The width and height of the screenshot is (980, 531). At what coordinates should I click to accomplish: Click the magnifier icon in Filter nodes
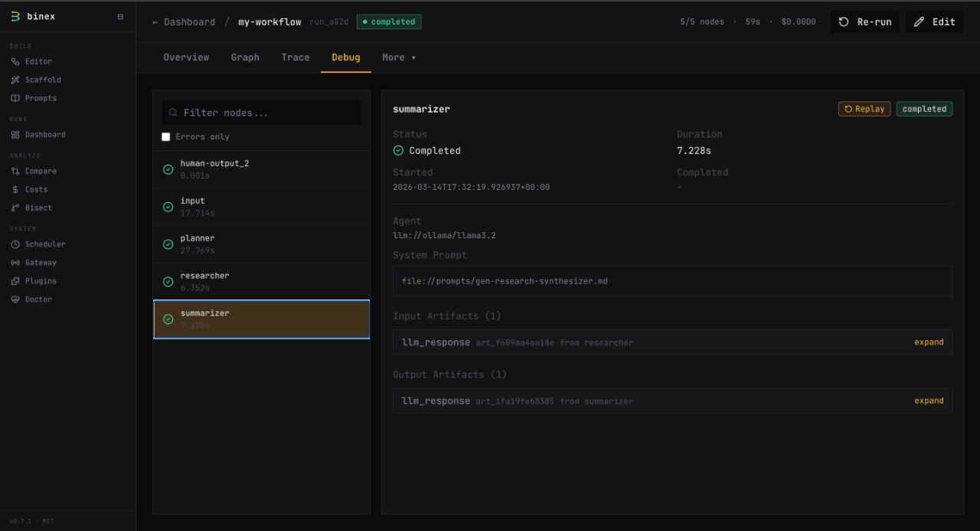(x=174, y=113)
